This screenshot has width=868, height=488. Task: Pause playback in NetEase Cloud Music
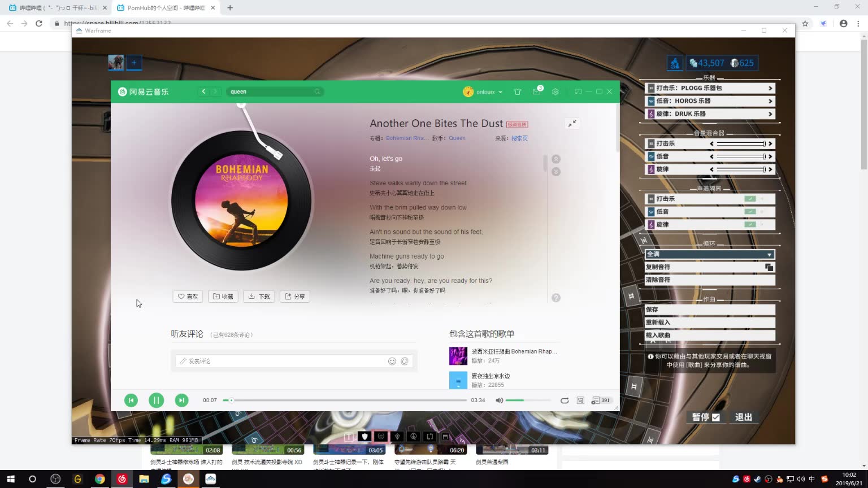pos(156,400)
